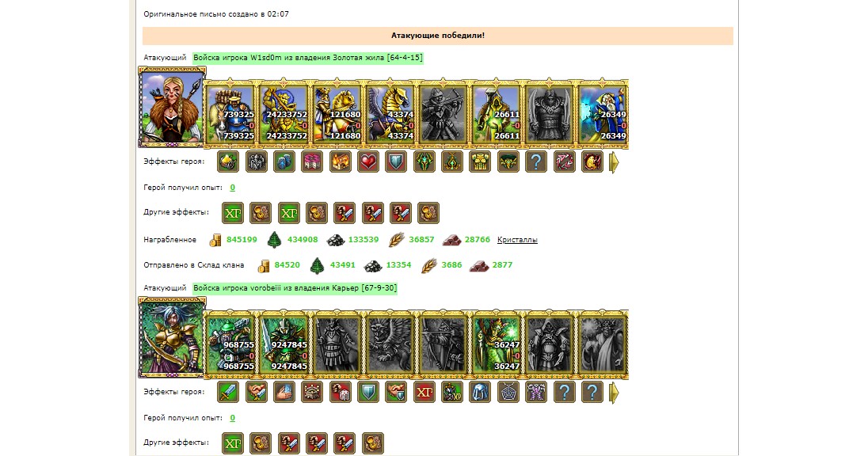This screenshot has width=868, height=456.
Task: Open vorobeiii's troops link Карьер
Action: [x=295, y=288]
